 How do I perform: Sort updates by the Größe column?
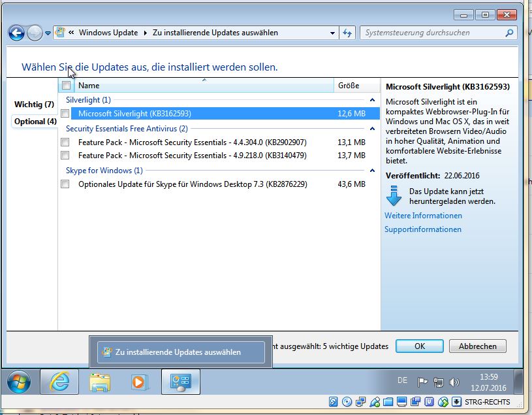[356, 85]
